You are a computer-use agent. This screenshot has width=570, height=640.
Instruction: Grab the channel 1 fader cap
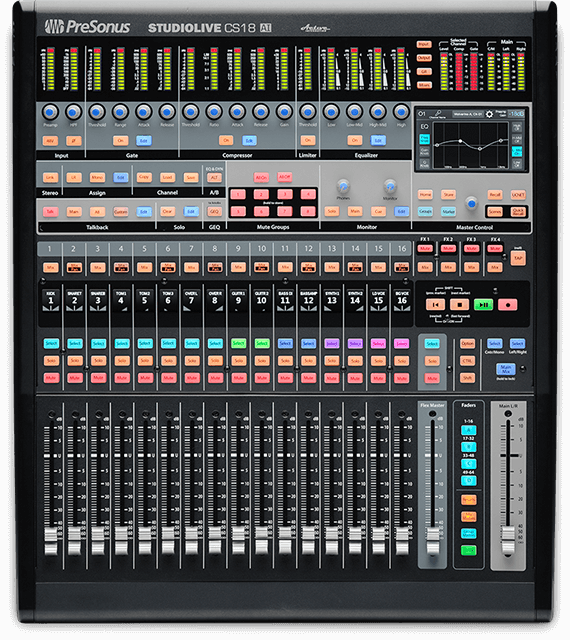click(51, 540)
